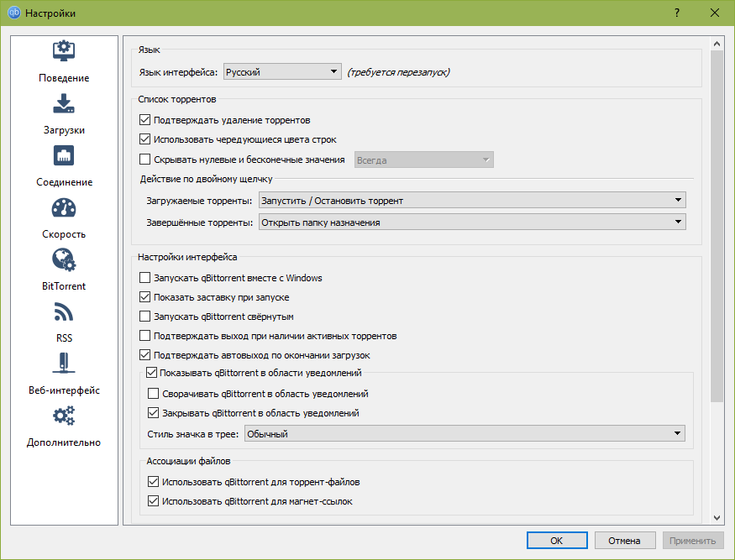Toggle Закрывать qBittorrent в область уведомлений
Viewport: 735px width, 560px height.
(x=153, y=413)
